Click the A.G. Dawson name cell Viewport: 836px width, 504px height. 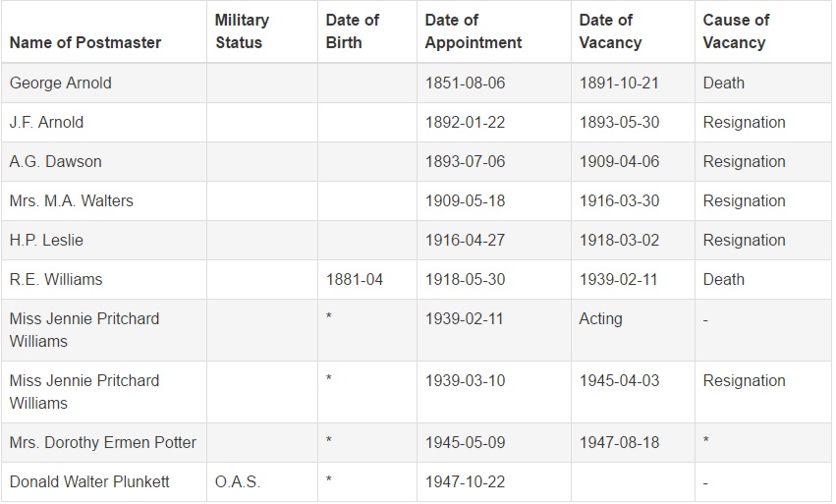click(x=55, y=161)
